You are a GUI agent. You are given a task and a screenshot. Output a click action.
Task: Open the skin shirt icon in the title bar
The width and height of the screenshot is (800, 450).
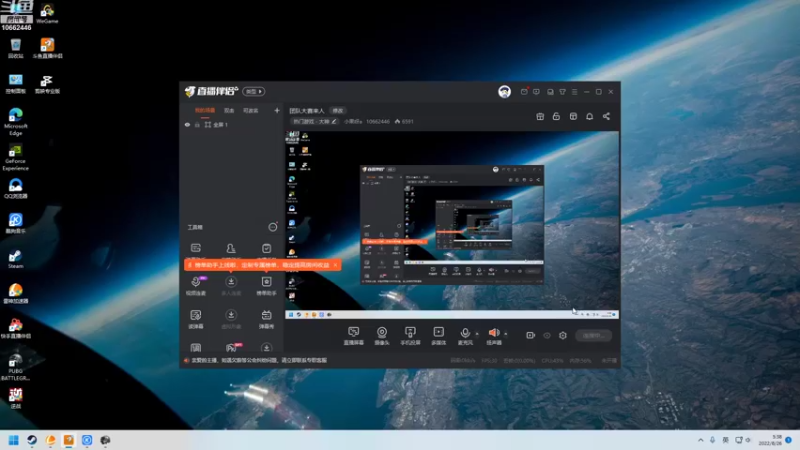[x=562, y=92]
